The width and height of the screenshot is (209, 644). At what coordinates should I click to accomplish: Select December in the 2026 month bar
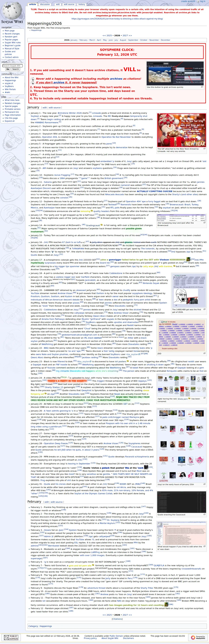click(166, 40)
